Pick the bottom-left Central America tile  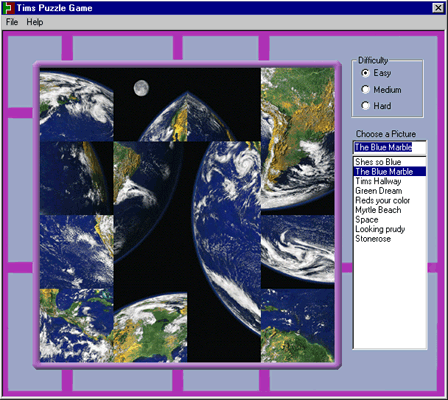pos(77,325)
